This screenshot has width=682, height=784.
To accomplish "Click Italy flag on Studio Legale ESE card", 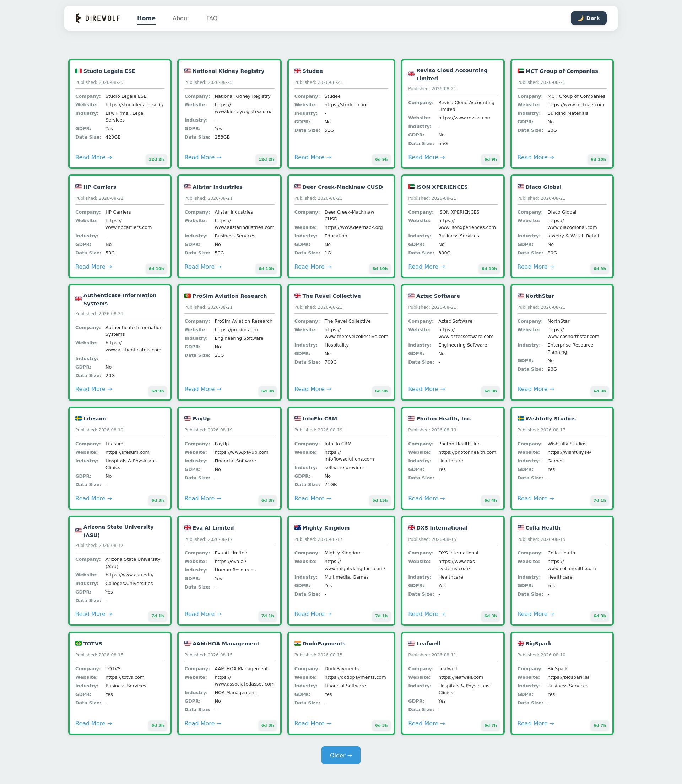I will [79, 71].
